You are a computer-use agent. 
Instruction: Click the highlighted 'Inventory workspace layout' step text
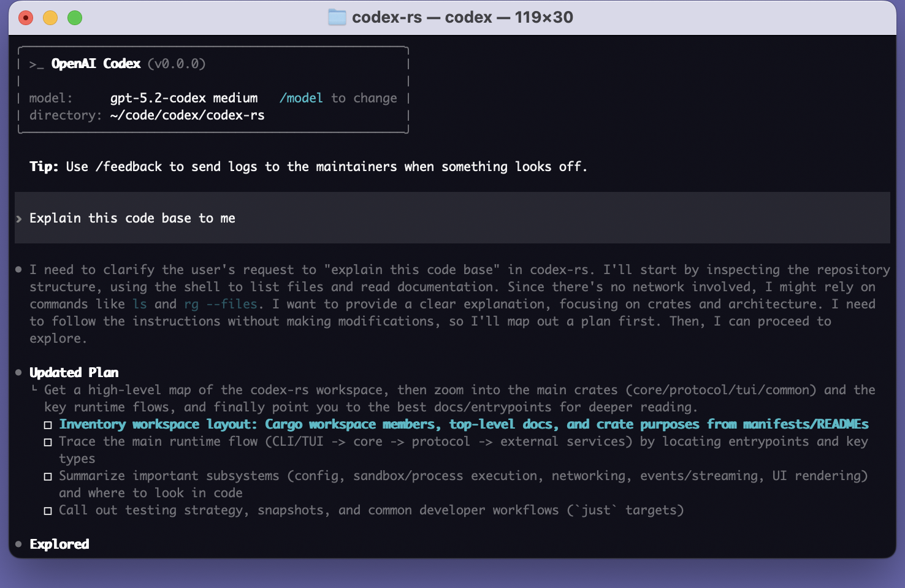tap(464, 424)
